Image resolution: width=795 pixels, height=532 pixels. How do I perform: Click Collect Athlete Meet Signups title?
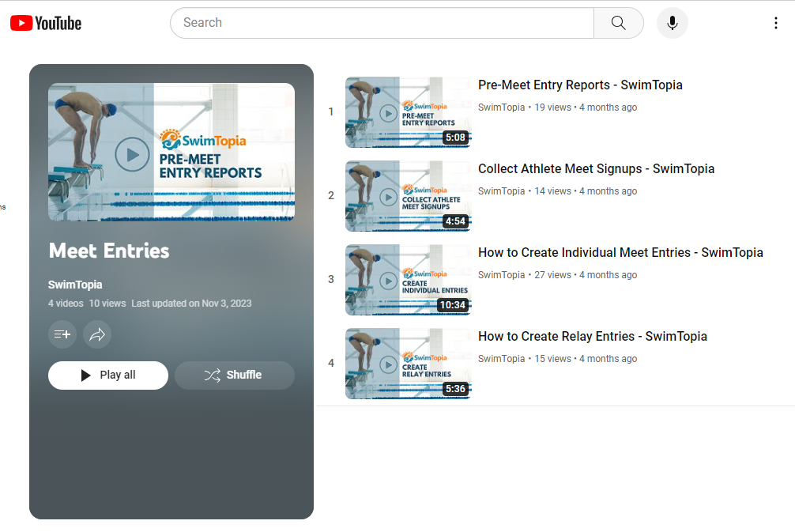pyautogui.click(x=596, y=169)
